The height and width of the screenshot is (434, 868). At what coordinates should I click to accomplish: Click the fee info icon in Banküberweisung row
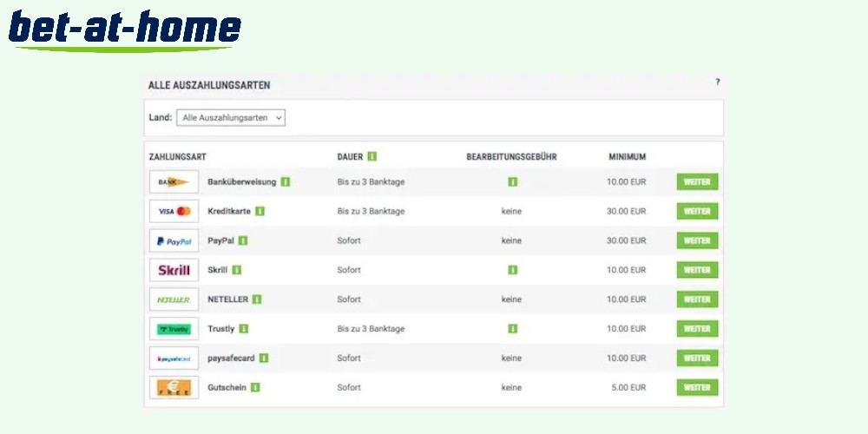(x=513, y=181)
